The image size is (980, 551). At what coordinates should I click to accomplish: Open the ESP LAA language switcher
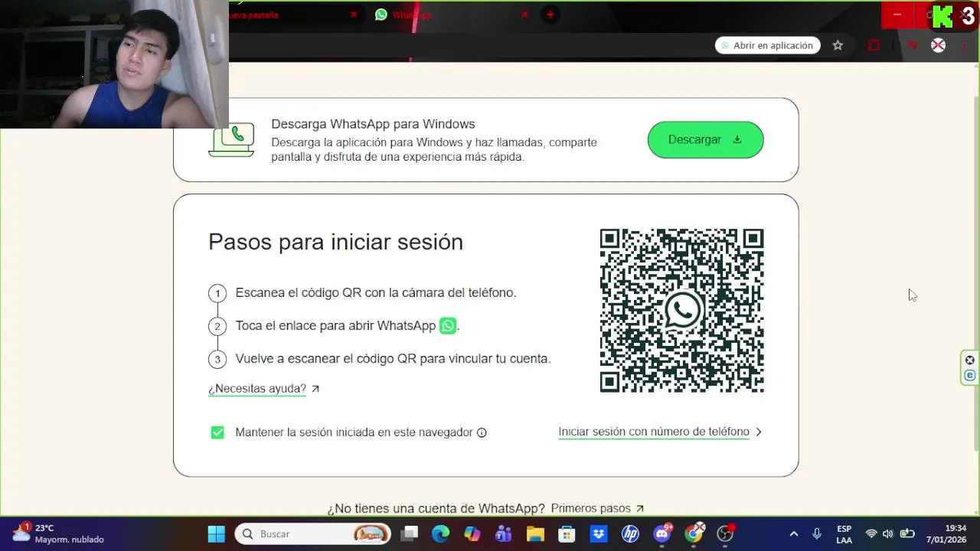point(844,533)
